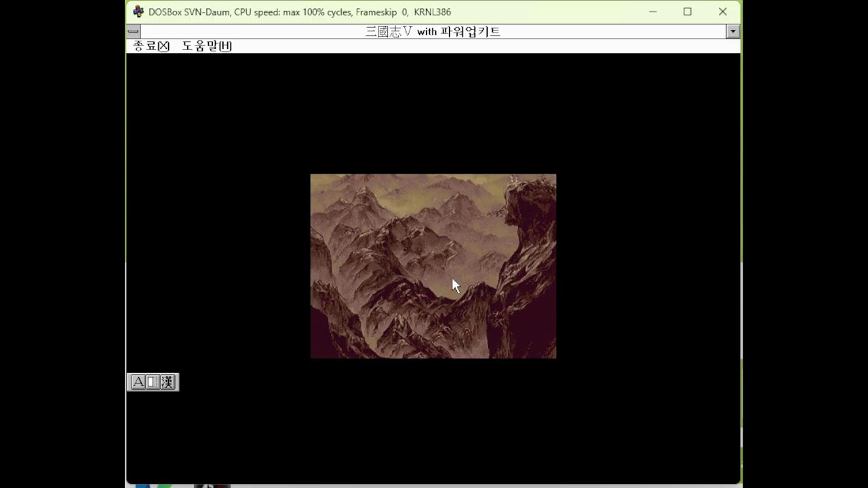
Task: Minimize the DOSBox window
Action: tap(652, 12)
